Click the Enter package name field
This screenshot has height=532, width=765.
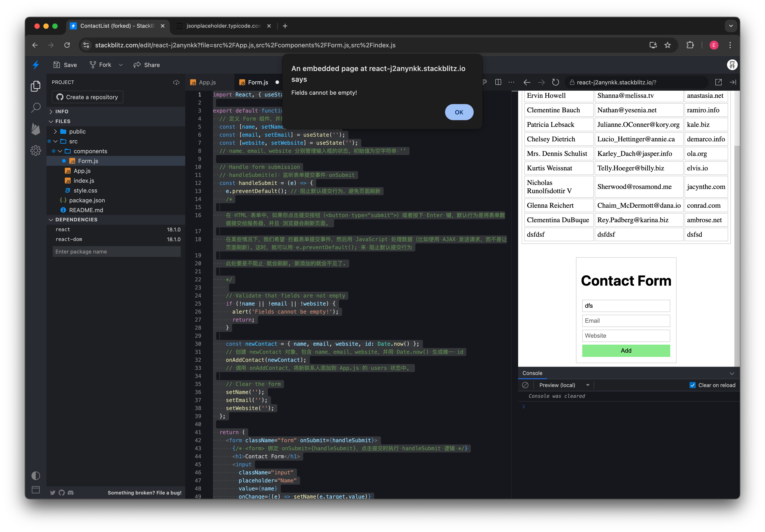116,251
